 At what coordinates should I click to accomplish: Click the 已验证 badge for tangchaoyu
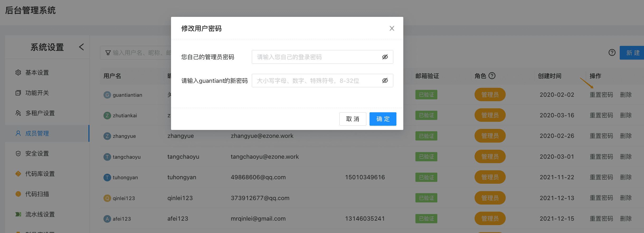[426, 157]
